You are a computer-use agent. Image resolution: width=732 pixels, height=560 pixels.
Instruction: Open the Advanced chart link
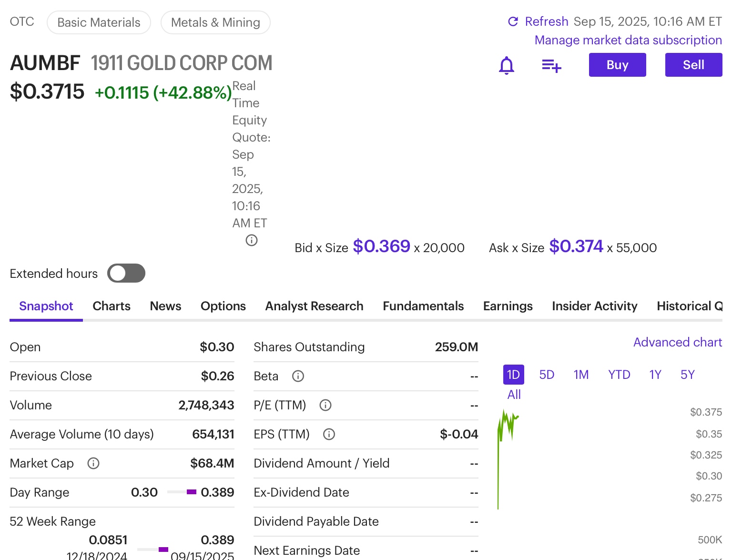pos(678,342)
